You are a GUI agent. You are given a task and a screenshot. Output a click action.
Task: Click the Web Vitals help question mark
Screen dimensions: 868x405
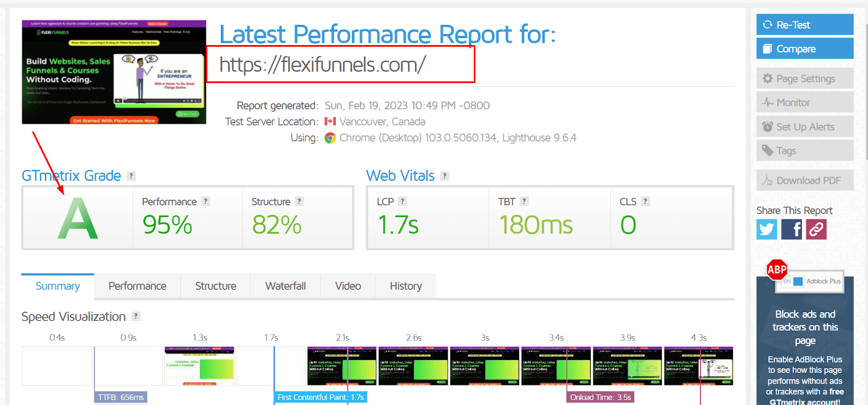[445, 176]
